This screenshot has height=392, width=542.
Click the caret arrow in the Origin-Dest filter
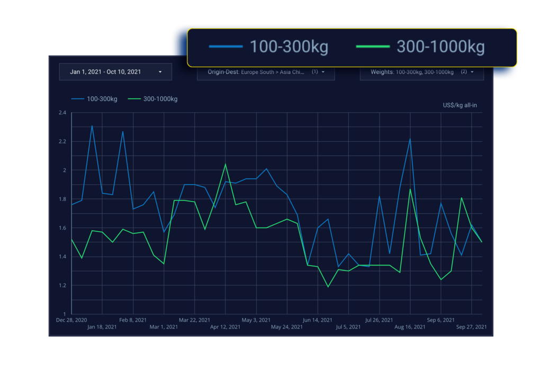[323, 72]
